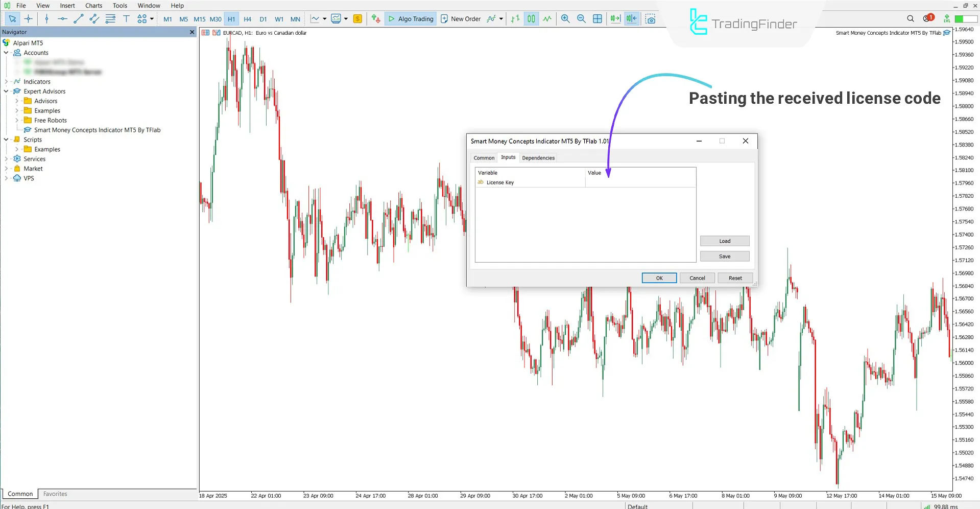The height and width of the screenshot is (509, 980).
Task: Expand the Scripts folder
Action: [6, 139]
